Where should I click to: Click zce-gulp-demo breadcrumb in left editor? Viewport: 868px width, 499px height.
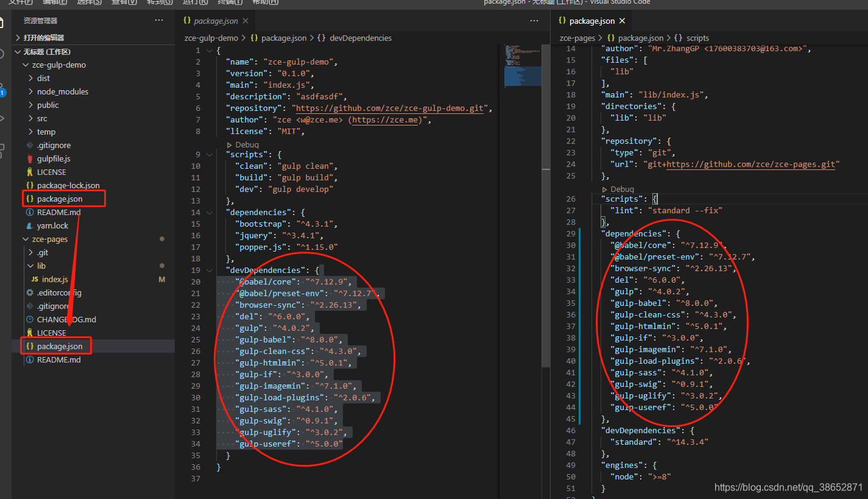(x=212, y=38)
